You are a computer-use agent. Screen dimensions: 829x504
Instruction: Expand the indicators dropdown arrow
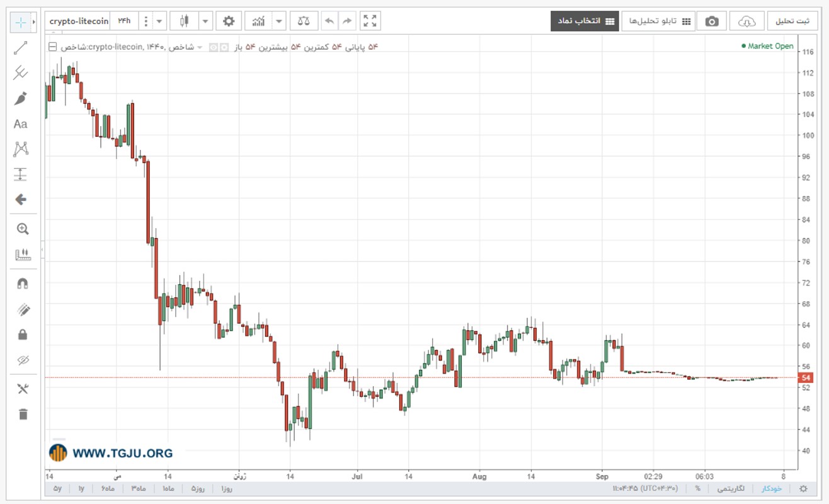(x=279, y=21)
